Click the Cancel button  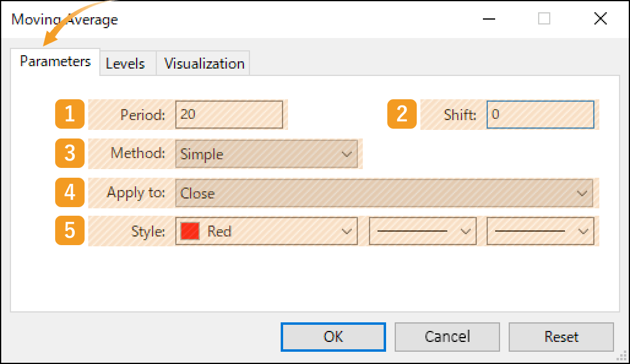[447, 336]
